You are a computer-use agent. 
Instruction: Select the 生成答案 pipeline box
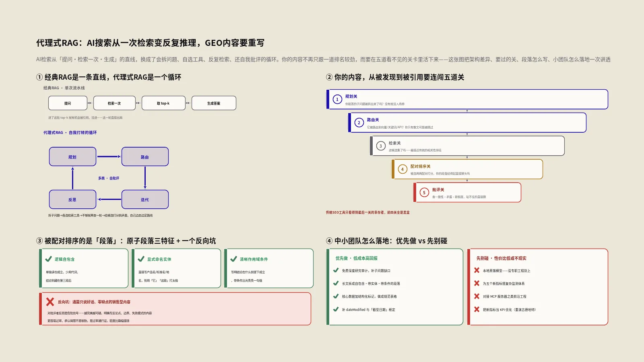214,103
